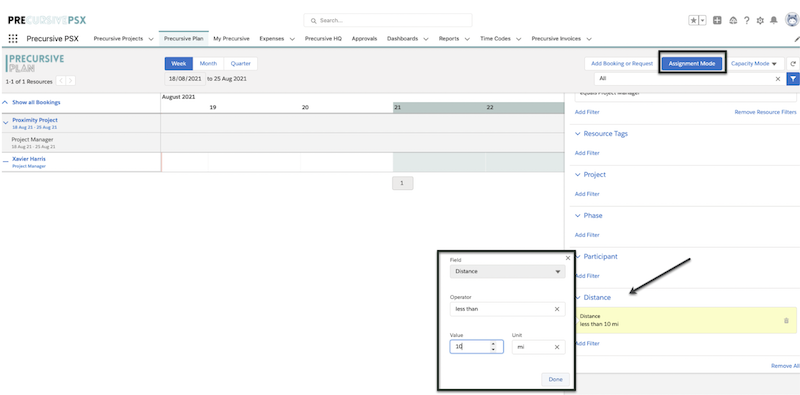The width and height of the screenshot is (800, 395).
Task: Open the notifications bell
Action: pos(774,20)
